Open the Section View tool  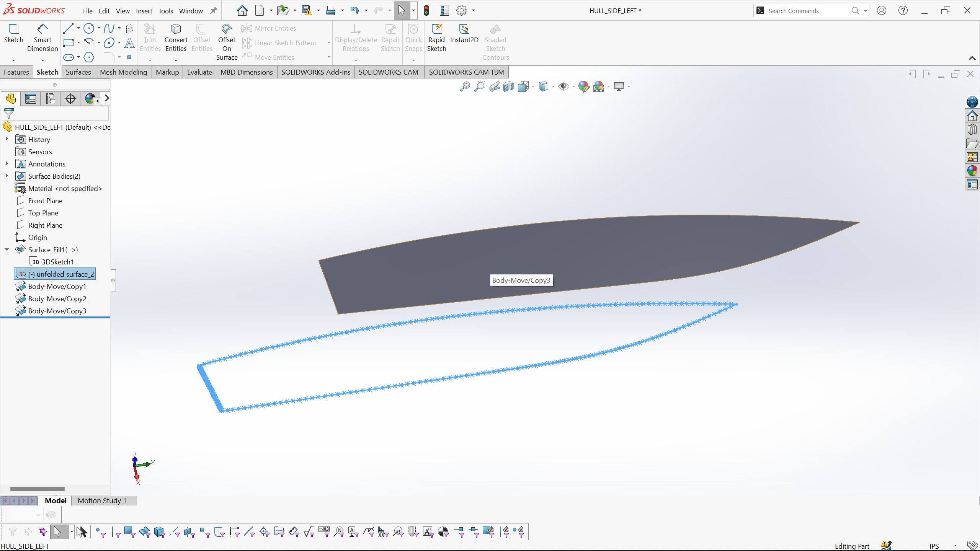click(509, 86)
